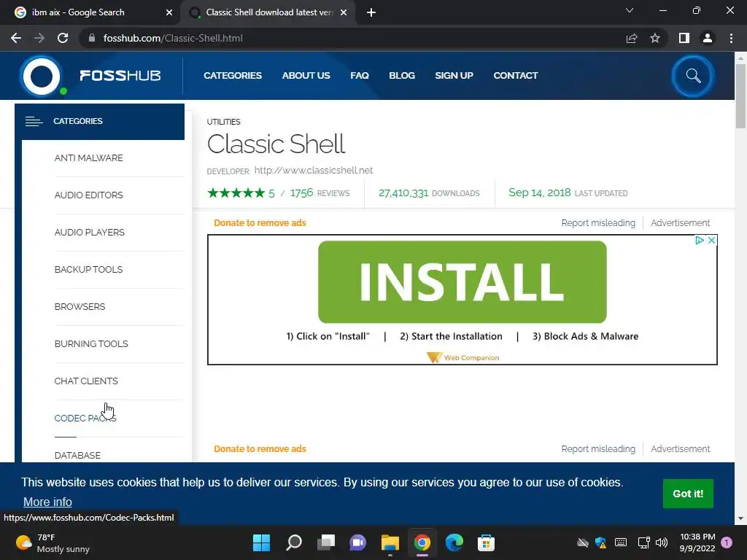This screenshot has width=747, height=560.
Task: Open More info cookie link
Action: pos(47,502)
